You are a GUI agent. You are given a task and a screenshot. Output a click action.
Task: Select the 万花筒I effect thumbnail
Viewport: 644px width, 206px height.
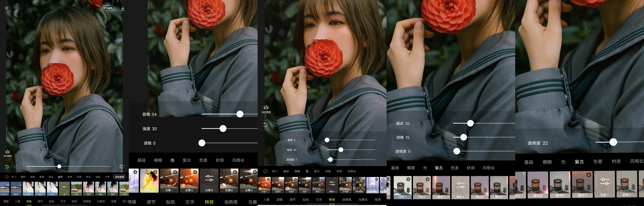pos(346,185)
